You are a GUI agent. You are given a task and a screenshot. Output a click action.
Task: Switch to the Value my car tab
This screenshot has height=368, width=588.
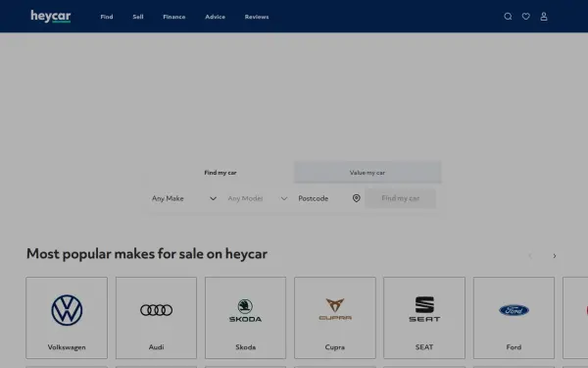pyautogui.click(x=367, y=173)
